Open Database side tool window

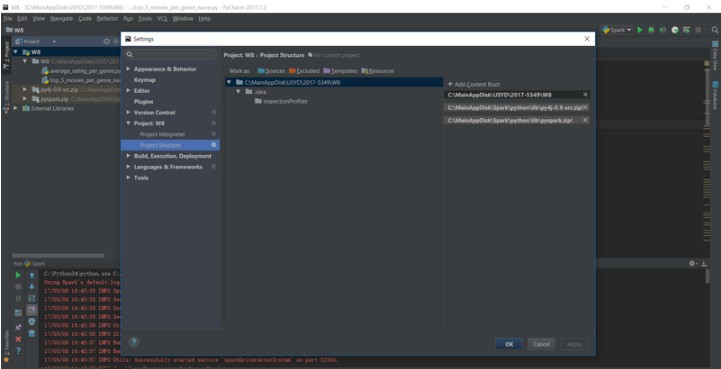tap(715, 95)
